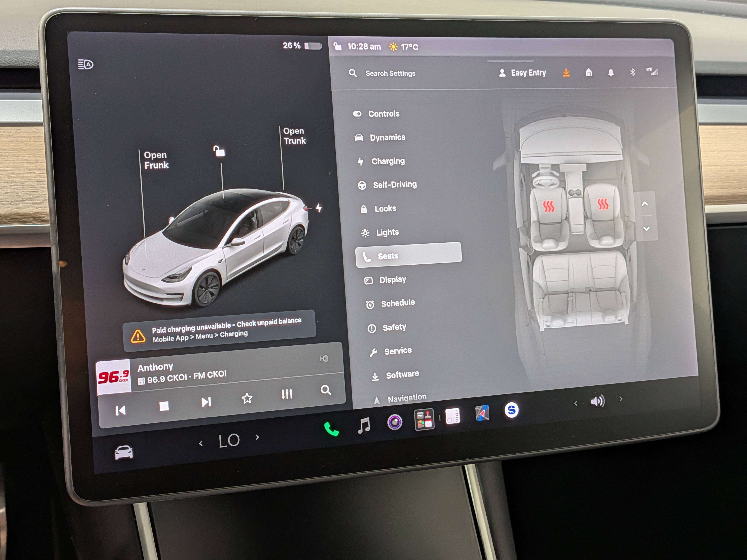
Task: Open Bluetooth settings icon
Action: coord(633,72)
